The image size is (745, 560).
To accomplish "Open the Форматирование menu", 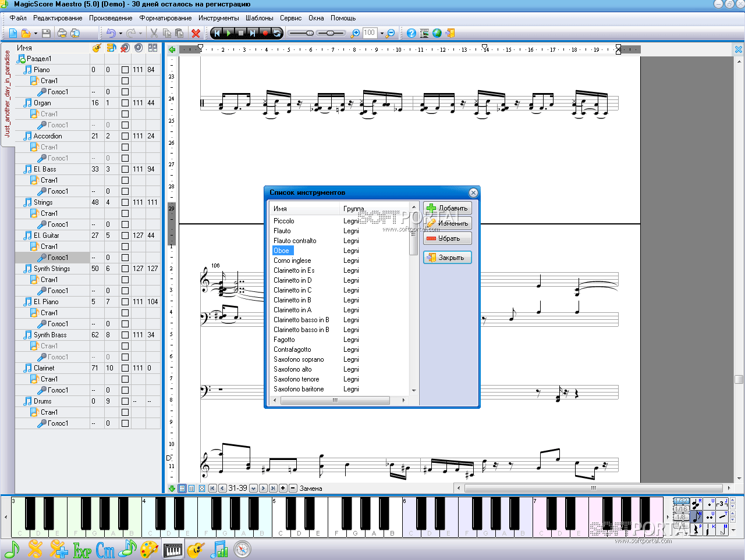I will (165, 18).
